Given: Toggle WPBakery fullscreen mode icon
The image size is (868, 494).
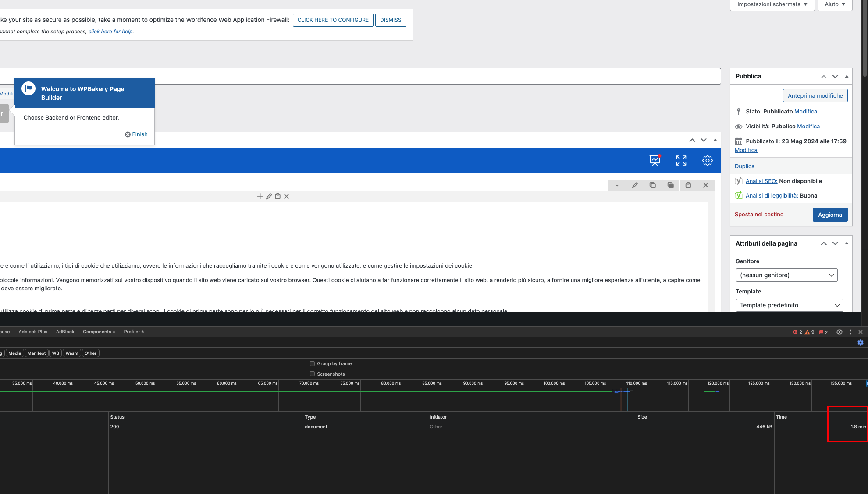Looking at the screenshot, I should tap(681, 161).
